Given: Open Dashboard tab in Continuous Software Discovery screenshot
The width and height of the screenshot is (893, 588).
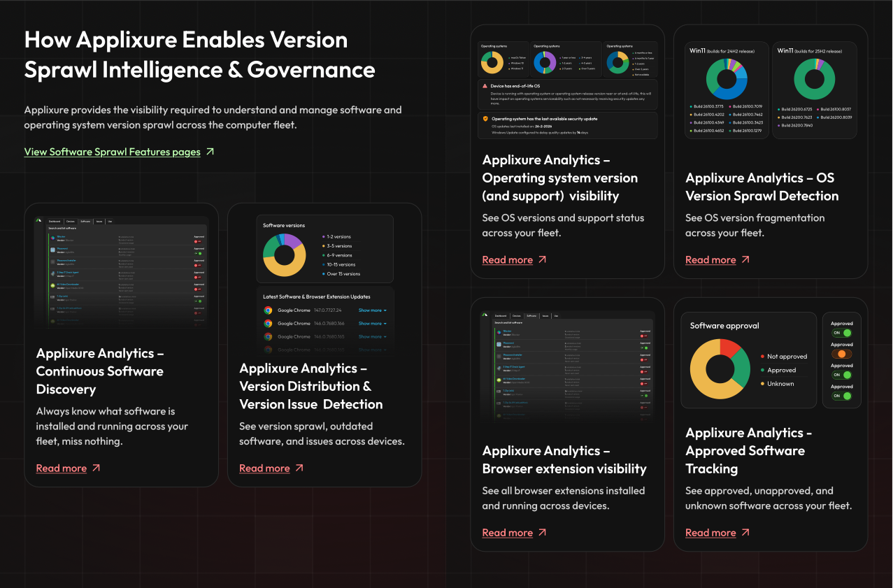Looking at the screenshot, I should pos(55,221).
